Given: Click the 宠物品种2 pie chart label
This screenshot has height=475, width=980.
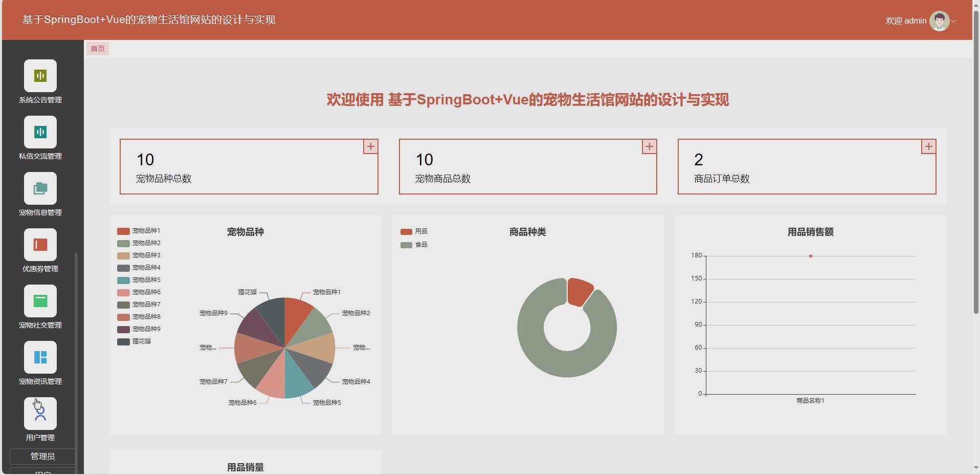Looking at the screenshot, I should point(356,313).
